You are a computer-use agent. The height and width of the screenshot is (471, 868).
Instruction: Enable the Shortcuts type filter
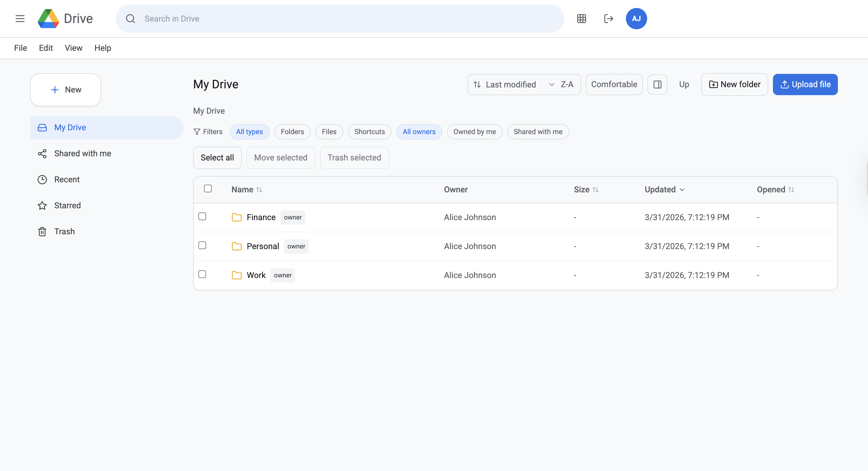(369, 132)
